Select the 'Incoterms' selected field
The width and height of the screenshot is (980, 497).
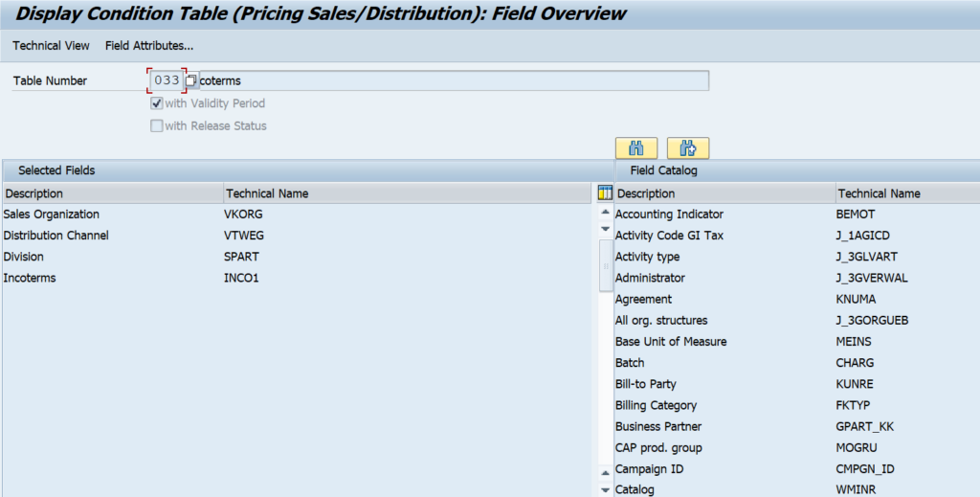[30, 278]
